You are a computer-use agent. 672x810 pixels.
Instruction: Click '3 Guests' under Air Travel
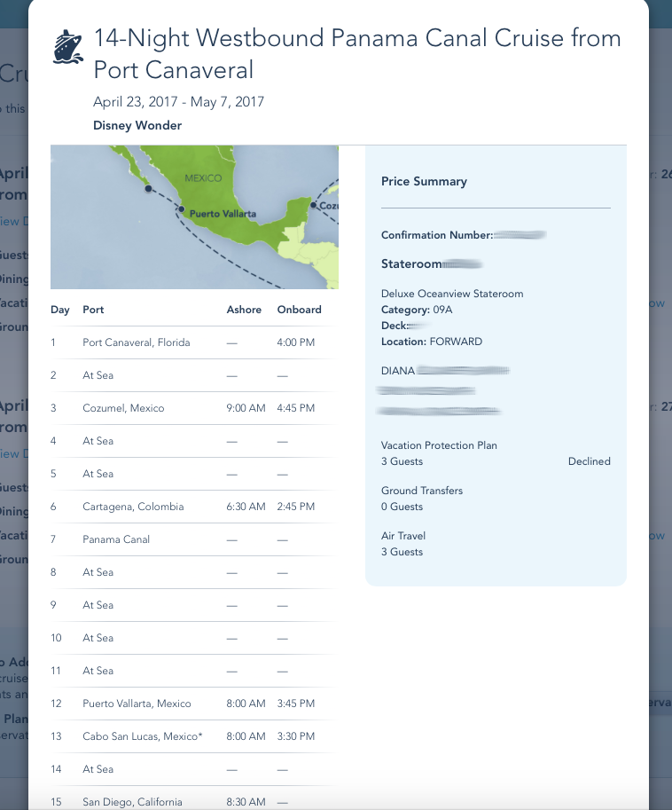pyautogui.click(x=402, y=552)
